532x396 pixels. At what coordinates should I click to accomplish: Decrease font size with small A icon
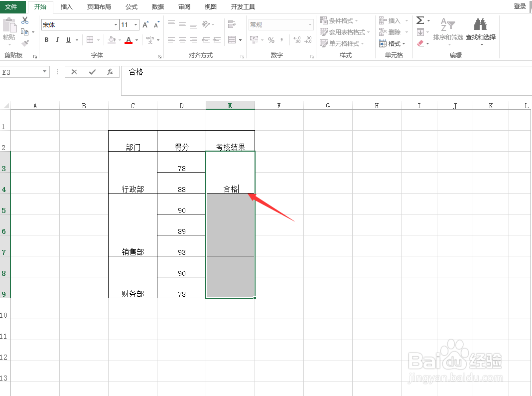(156, 25)
